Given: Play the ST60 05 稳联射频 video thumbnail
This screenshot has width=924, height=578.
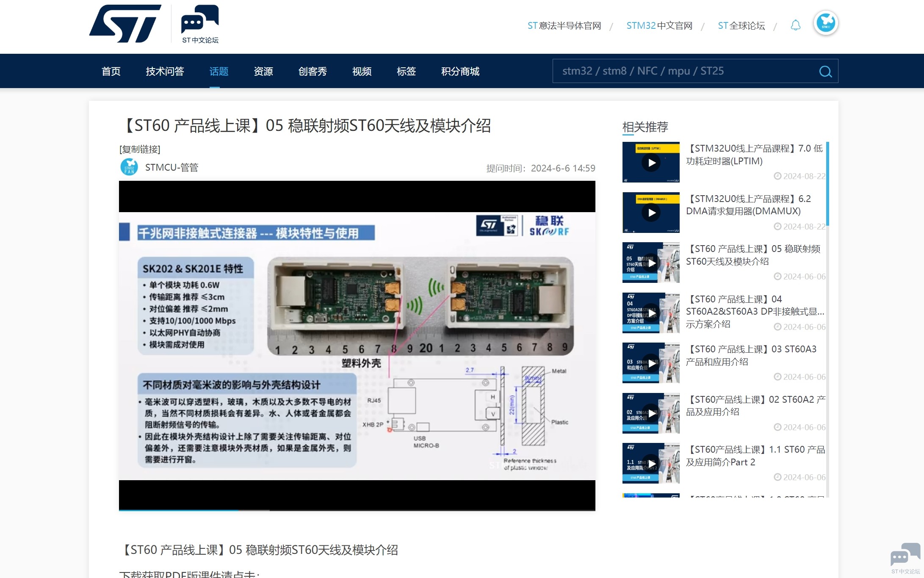Looking at the screenshot, I should point(651,263).
